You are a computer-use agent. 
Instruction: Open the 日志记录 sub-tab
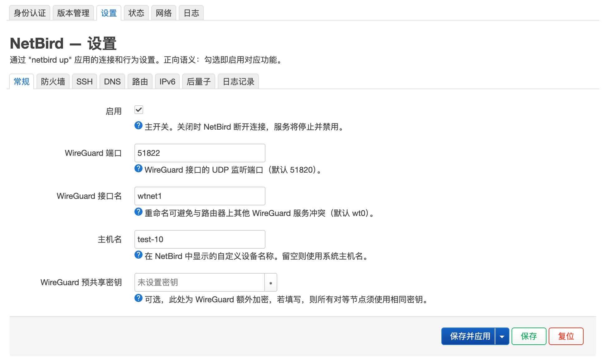(x=239, y=81)
